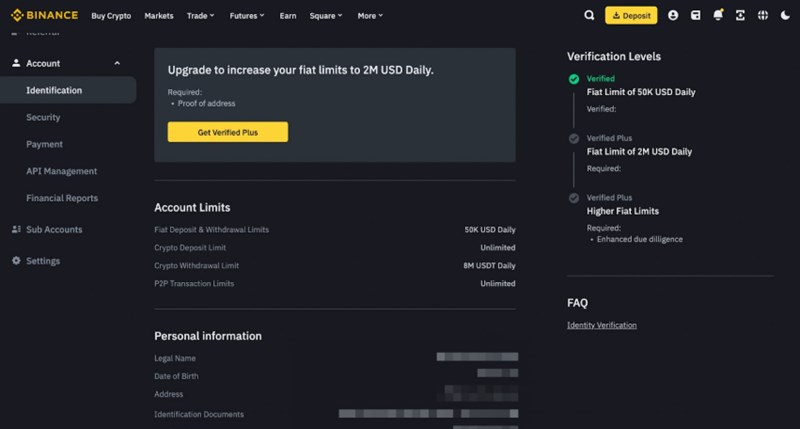Select API Management in the sidebar
Viewport: 800px width, 429px height.
(62, 171)
